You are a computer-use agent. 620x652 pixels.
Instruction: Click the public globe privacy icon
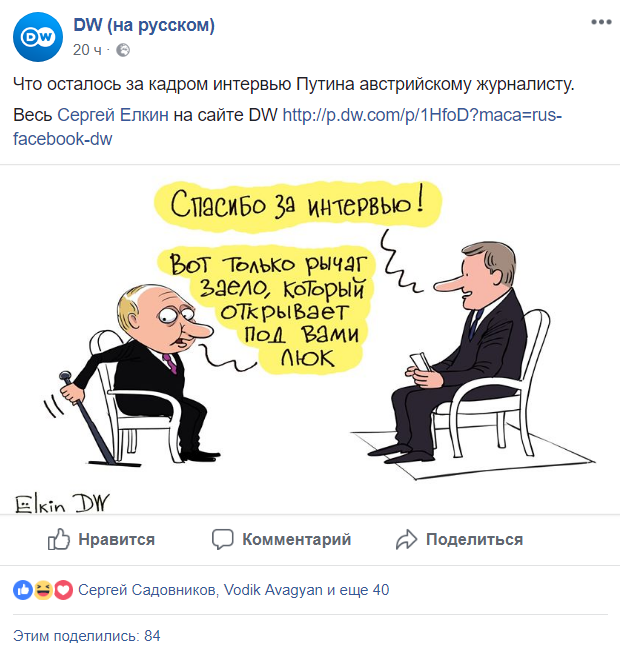(123, 50)
